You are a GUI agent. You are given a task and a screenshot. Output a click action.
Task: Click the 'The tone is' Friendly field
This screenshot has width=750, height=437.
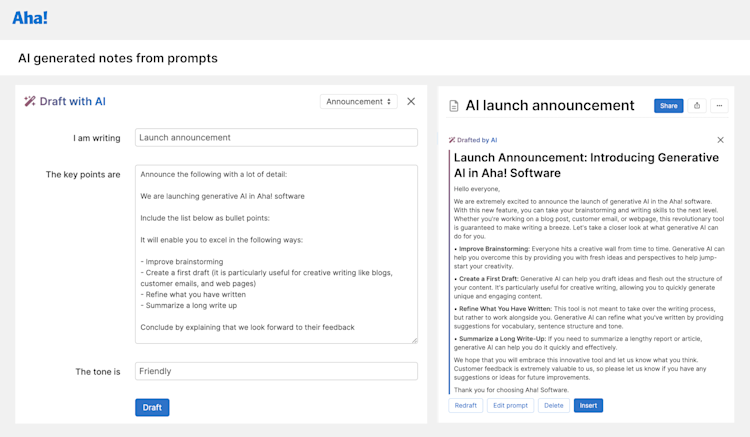(276, 371)
